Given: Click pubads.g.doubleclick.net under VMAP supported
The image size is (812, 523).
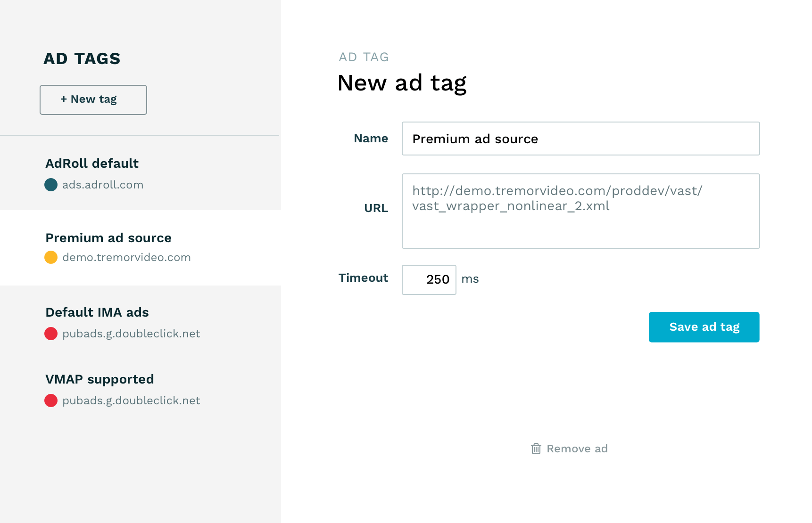Looking at the screenshot, I should [x=131, y=400].
